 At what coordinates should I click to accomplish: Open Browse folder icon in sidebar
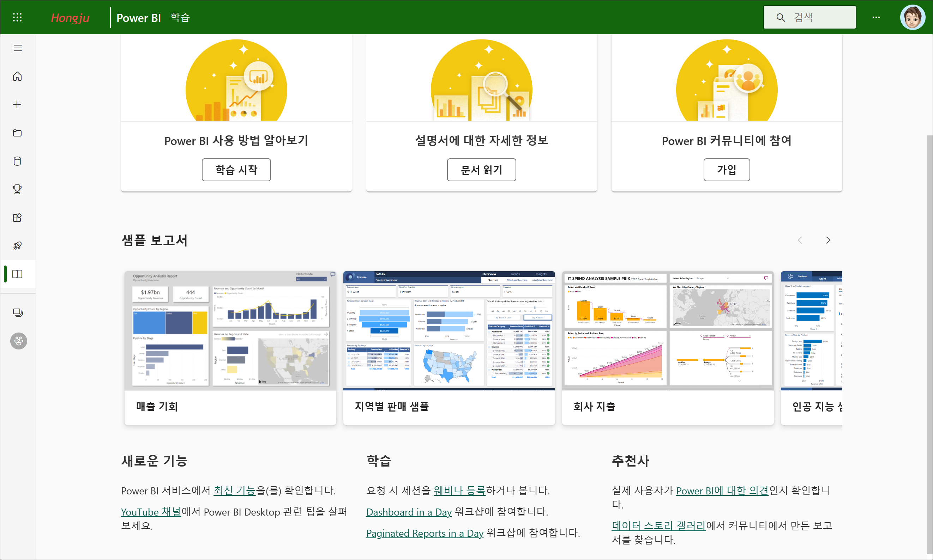(17, 133)
